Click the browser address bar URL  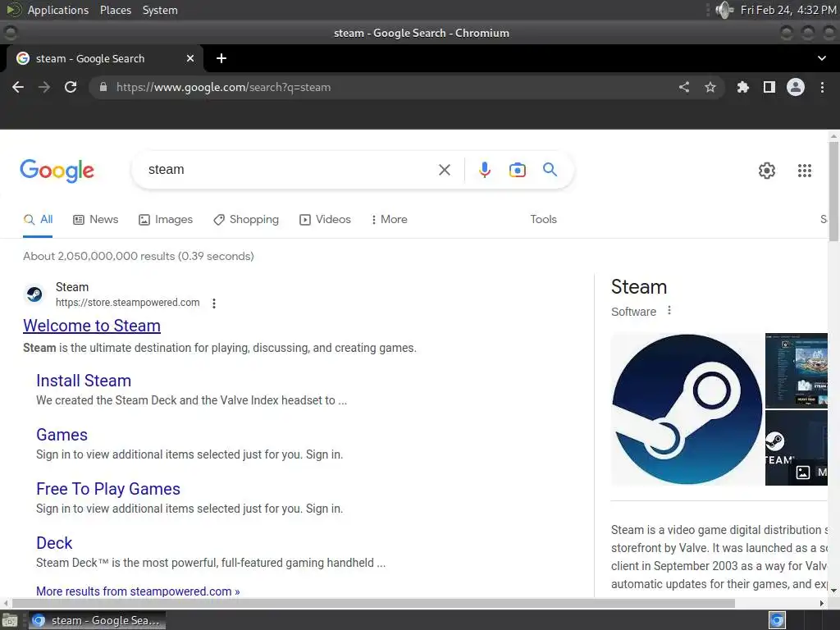point(223,87)
